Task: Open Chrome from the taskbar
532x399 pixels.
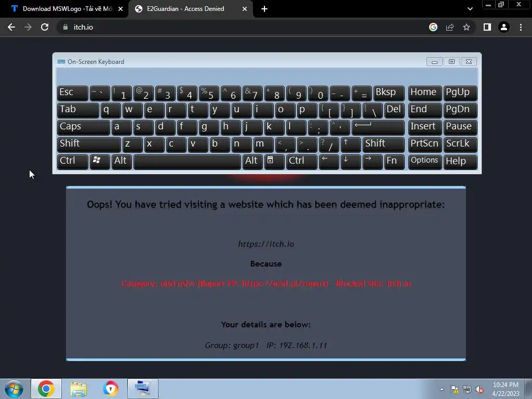Action: (x=46, y=389)
